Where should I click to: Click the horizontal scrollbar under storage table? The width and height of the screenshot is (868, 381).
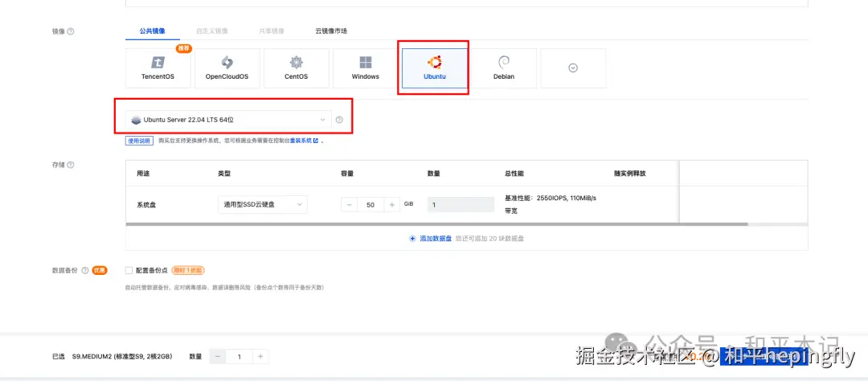(x=436, y=224)
